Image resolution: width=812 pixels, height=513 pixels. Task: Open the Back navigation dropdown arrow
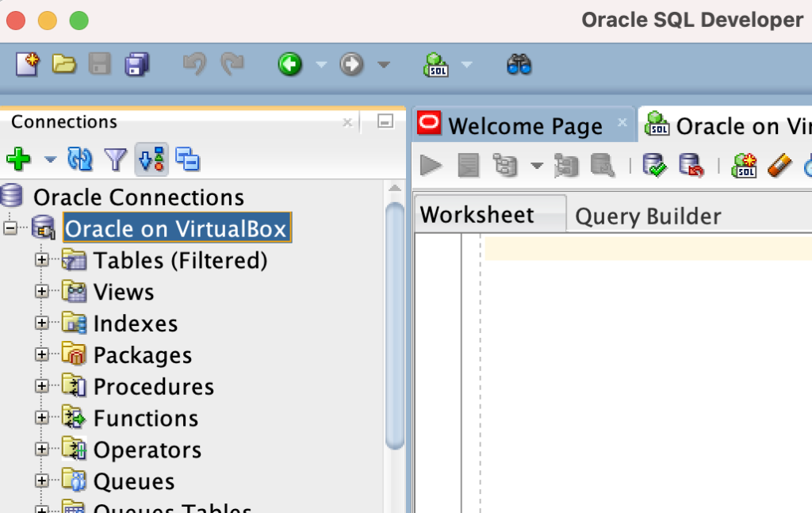(x=320, y=64)
